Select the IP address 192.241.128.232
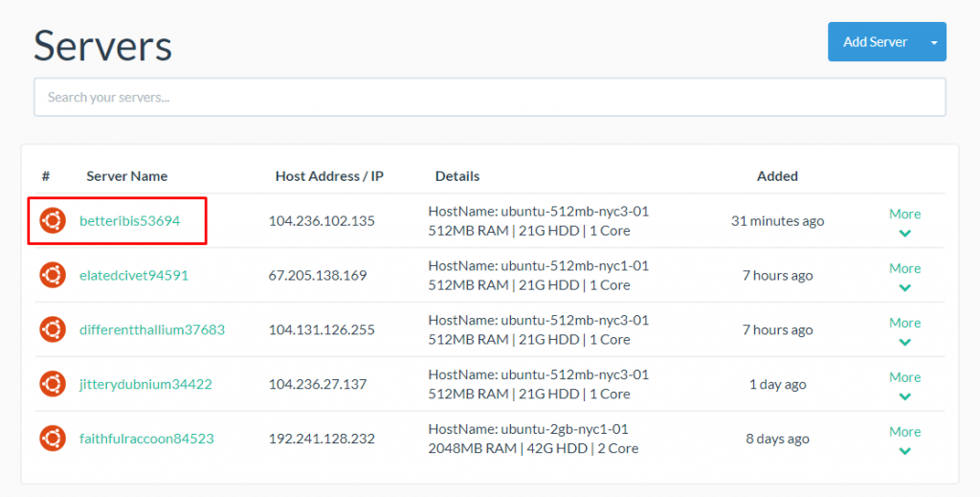Viewport: 980px width, 497px height. 322,439
